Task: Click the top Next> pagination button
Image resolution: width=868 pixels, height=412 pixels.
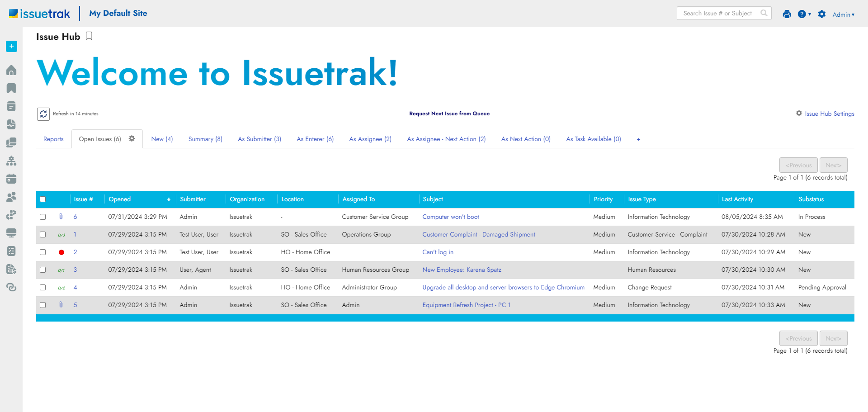Action: point(833,165)
